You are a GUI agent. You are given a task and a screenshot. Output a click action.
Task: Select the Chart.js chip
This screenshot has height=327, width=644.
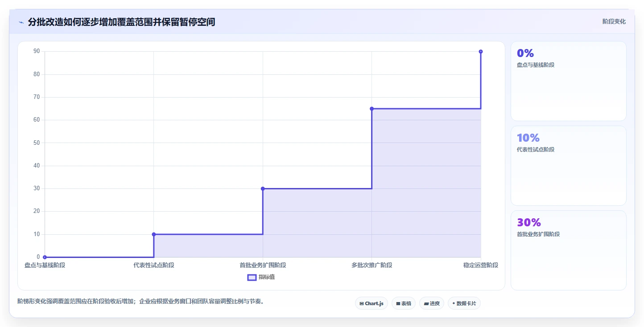coord(371,303)
